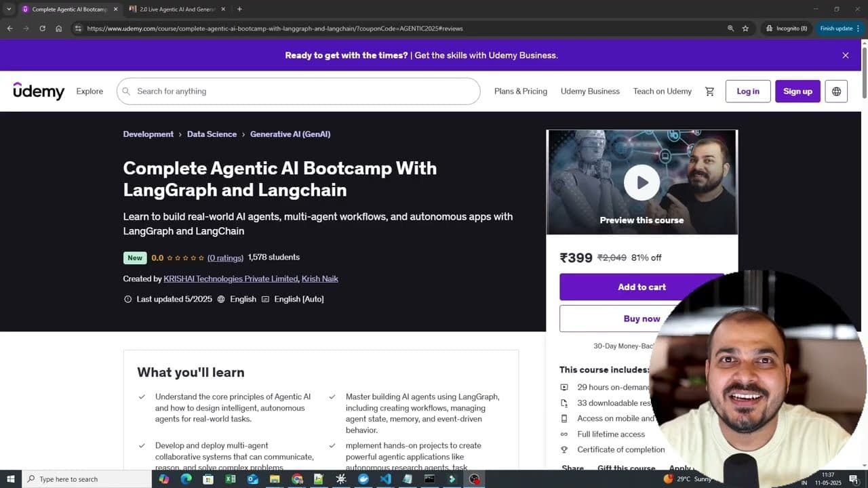Image resolution: width=868 pixels, height=488 pixels.
Task: Bookmark this page with the star
Action: pyautogui.click(x=745, y=28)
